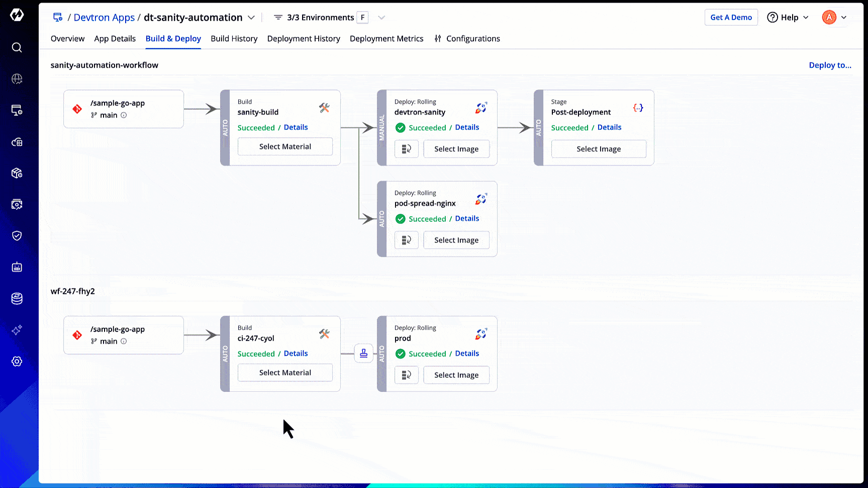Viewport: 868px width, 488px height.
Task: Click the security shield sidebar icon
Action: [x=17, y=235]
